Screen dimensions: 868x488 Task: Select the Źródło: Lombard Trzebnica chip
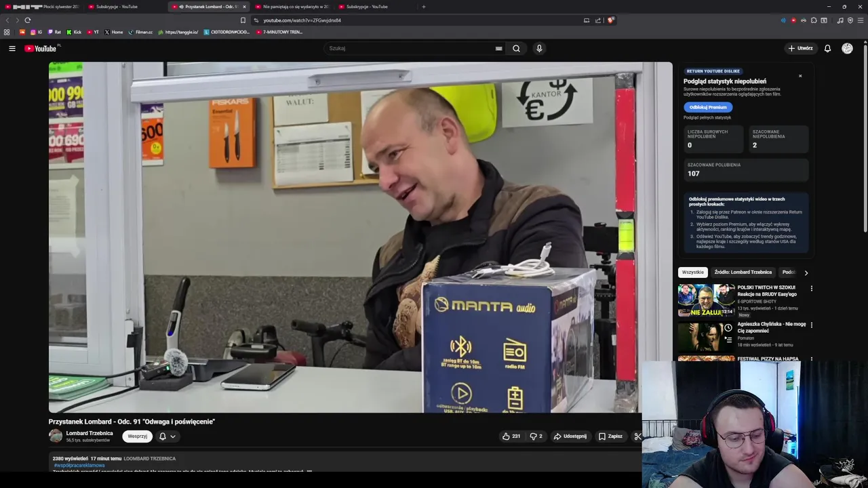[x=743, y=272]
